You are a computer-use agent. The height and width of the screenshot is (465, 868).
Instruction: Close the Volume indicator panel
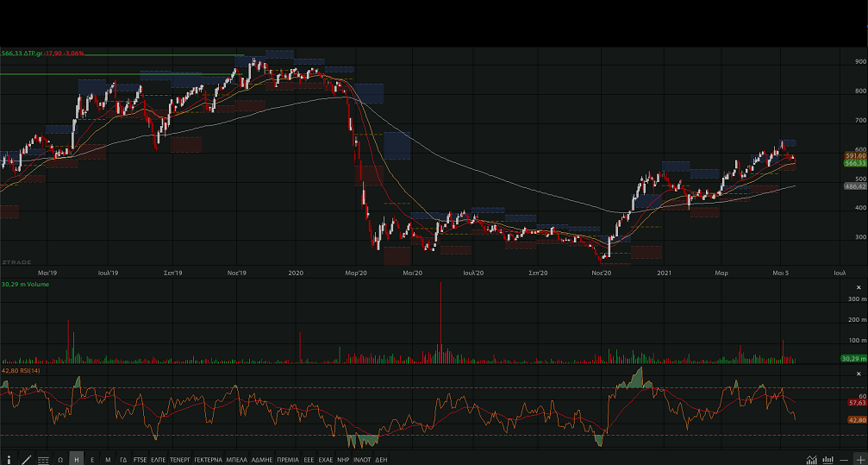pos(858,286)
